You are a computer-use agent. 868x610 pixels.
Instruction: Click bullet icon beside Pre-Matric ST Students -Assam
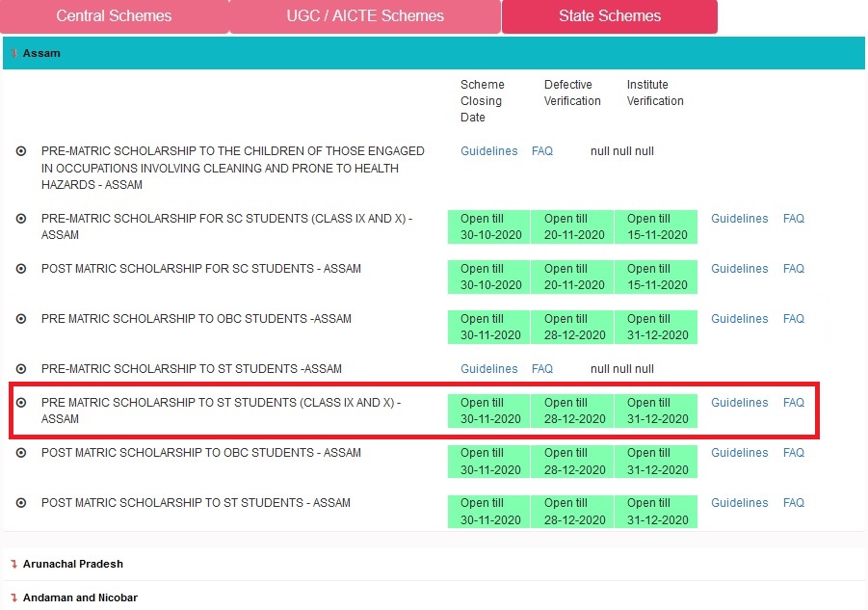[x=21, y=369]
